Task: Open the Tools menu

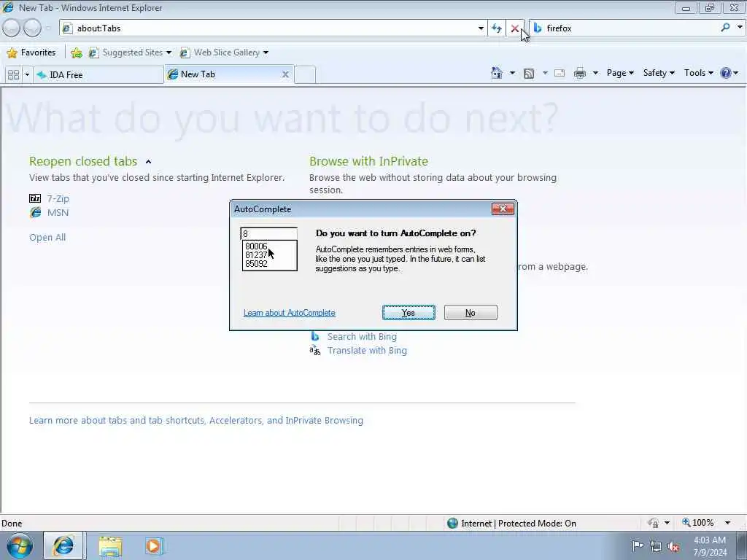Action: (698, 73)
